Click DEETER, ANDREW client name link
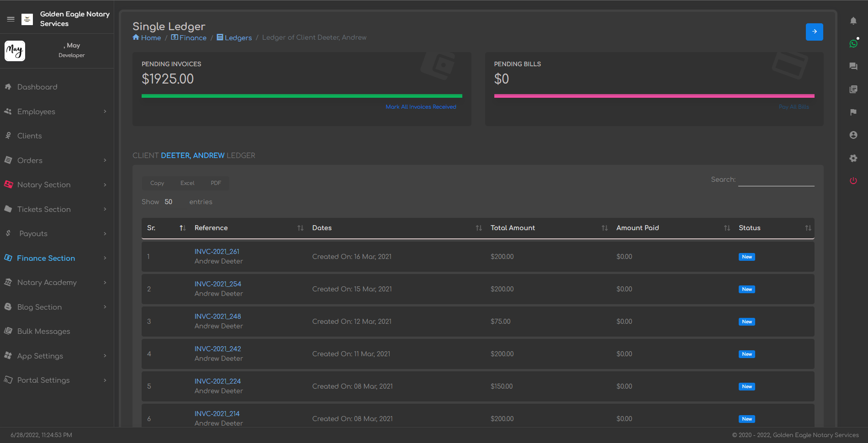 point(193,156)
